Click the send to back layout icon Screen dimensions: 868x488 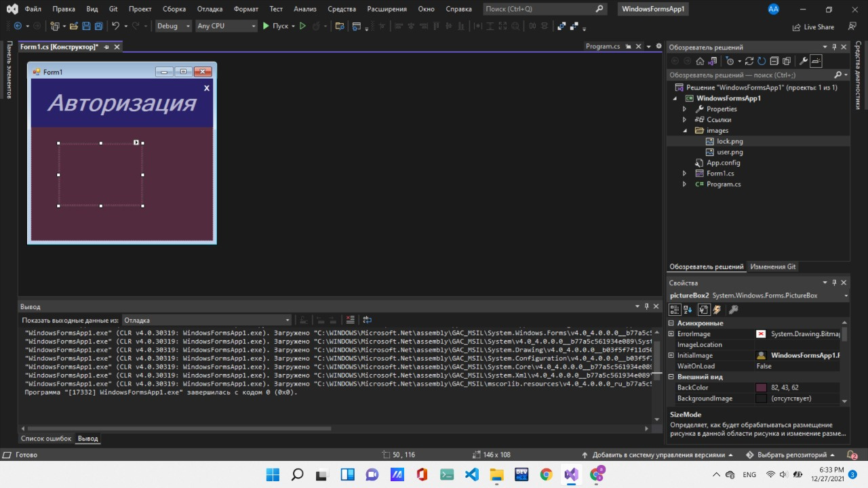[x=574, y=26]
